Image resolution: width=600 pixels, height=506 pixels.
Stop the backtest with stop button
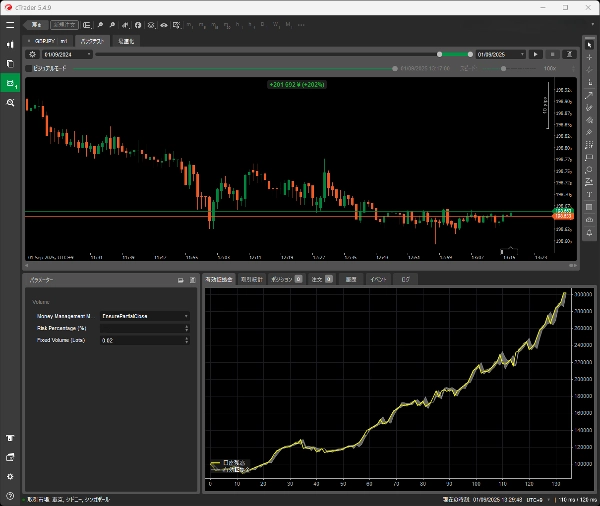click(x=552, y=54)
